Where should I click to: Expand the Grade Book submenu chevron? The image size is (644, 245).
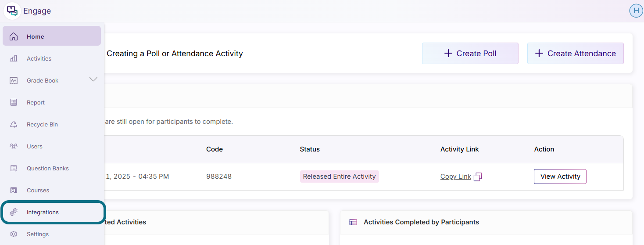point(93,79)
